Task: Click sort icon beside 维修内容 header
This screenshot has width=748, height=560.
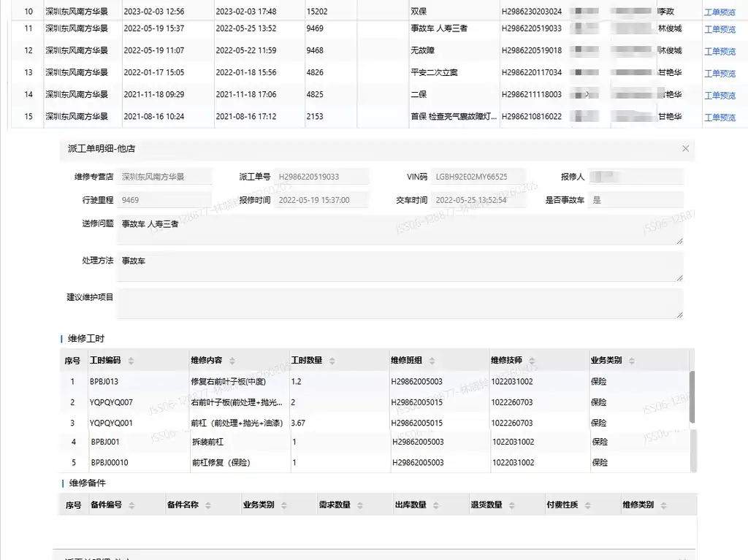Action: (232, 361)
